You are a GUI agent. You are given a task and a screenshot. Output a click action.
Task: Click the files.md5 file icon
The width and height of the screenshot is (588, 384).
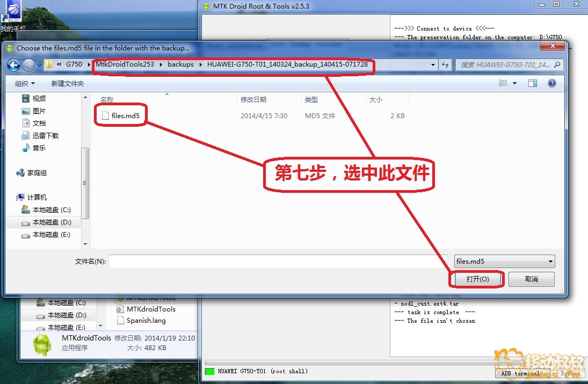(x=105, y=116)
